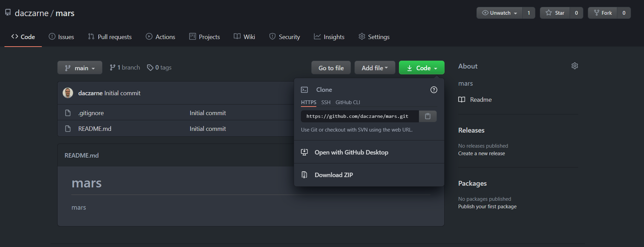Click Go to file button
644x247 pixels.
pyautogui.click(x=331, y=68)
